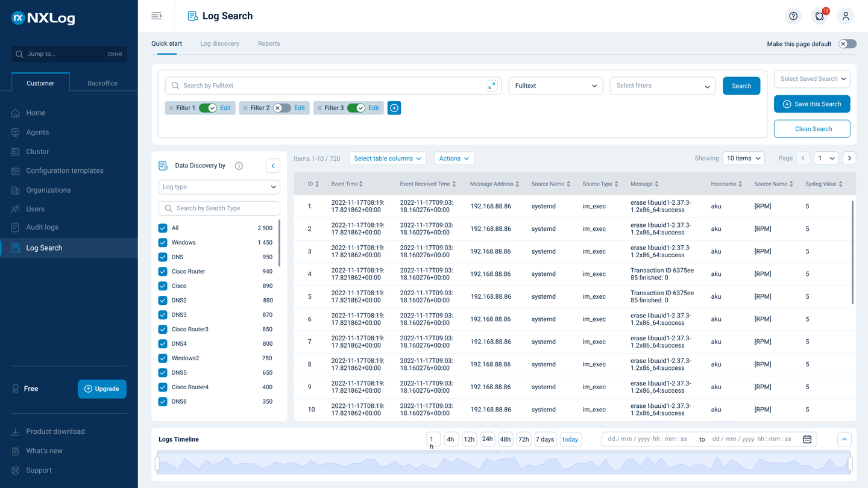Screen dimensions: 868x488
Task: Remove Filter 3 with its x
Action: [319, 108]
